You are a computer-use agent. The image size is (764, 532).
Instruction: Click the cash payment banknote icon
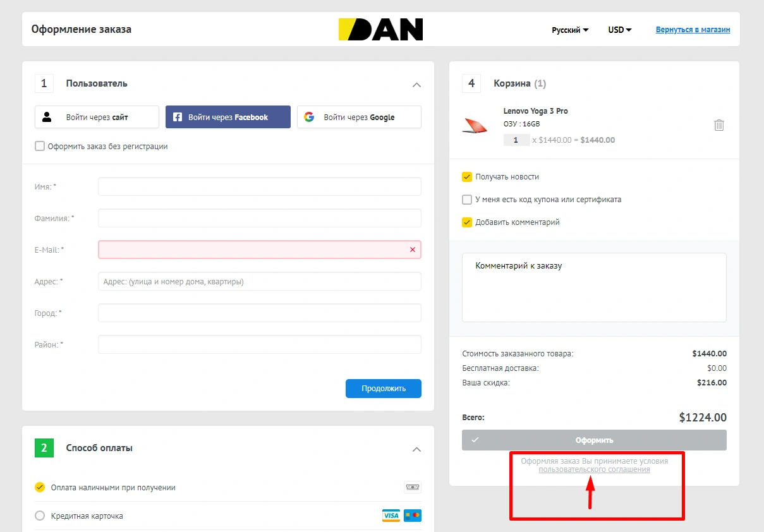coord(412,487)
